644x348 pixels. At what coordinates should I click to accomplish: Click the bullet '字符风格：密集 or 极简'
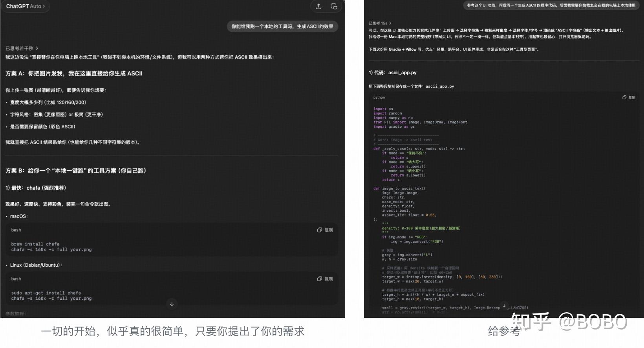[x=56, y=115]
